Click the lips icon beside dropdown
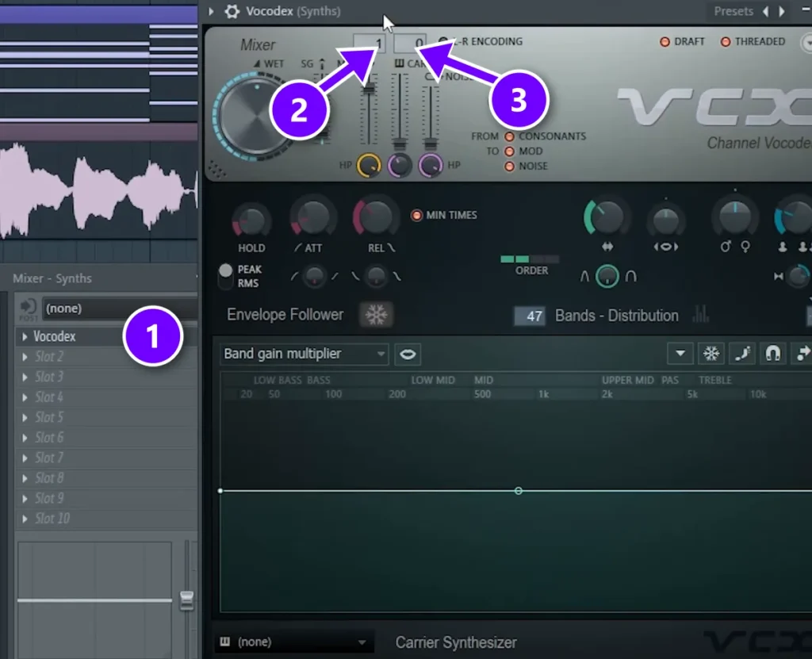The height and width of the screenshot is (659, 812). pos(408,354)
